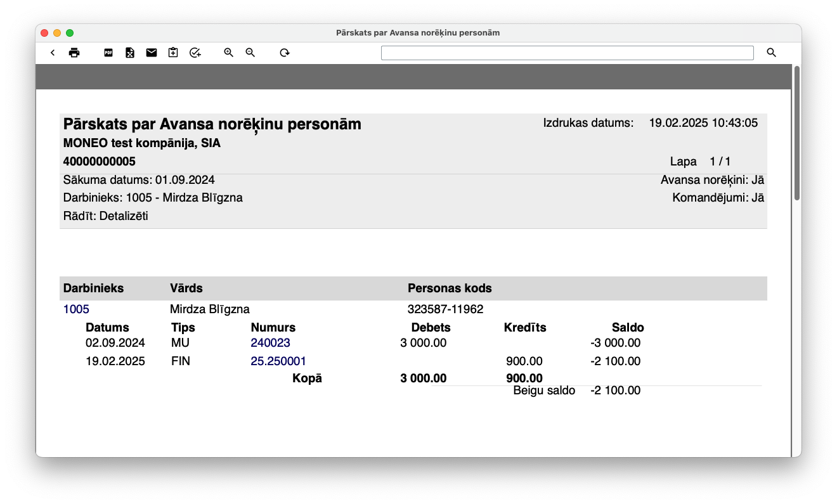The width and height of the screenshot is (837, 504).
Task: Print the report with printer icon
Action: point(74,53)
